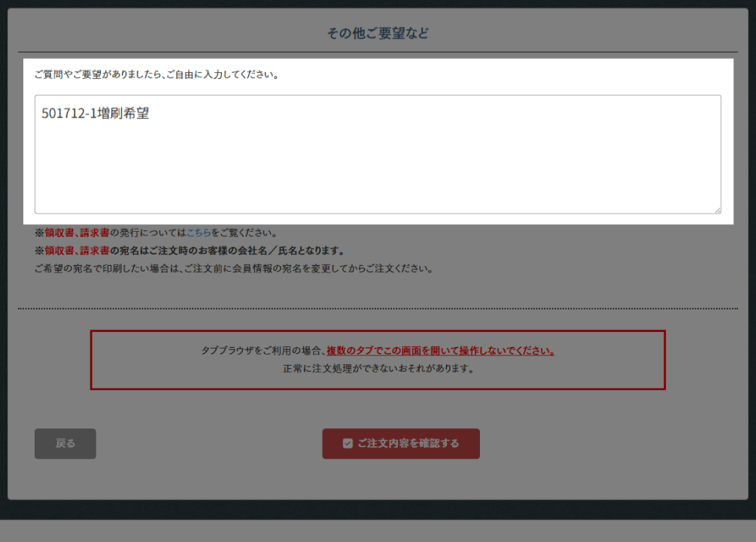
Task: Click the 'をご覧ください' text after the link
Action: click(x=244, y=233)
